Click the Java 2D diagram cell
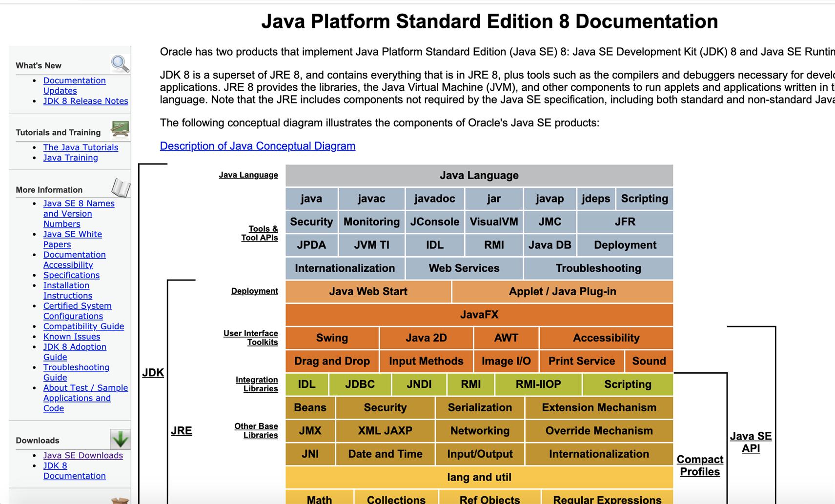This screenshot has height=504, width=835. coord(426,338)
